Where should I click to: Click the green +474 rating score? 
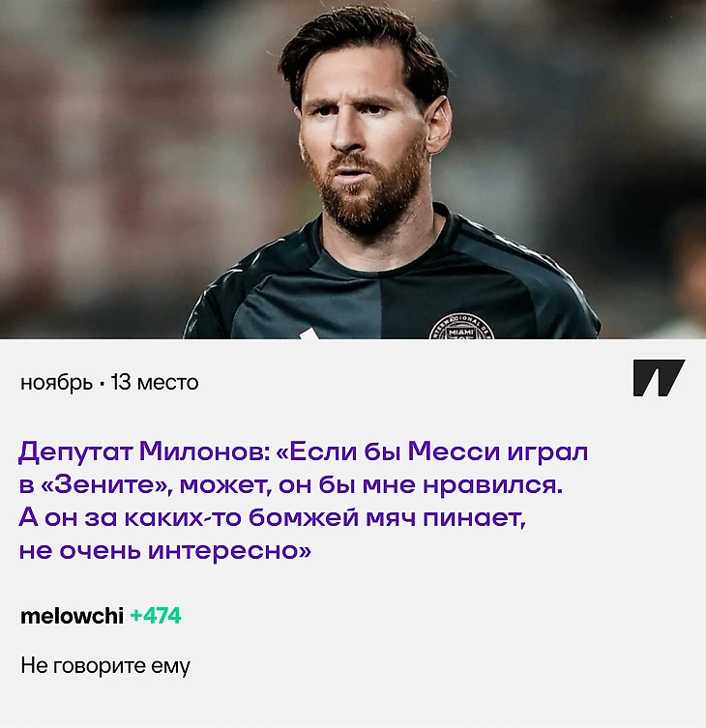tap(156, 616)
